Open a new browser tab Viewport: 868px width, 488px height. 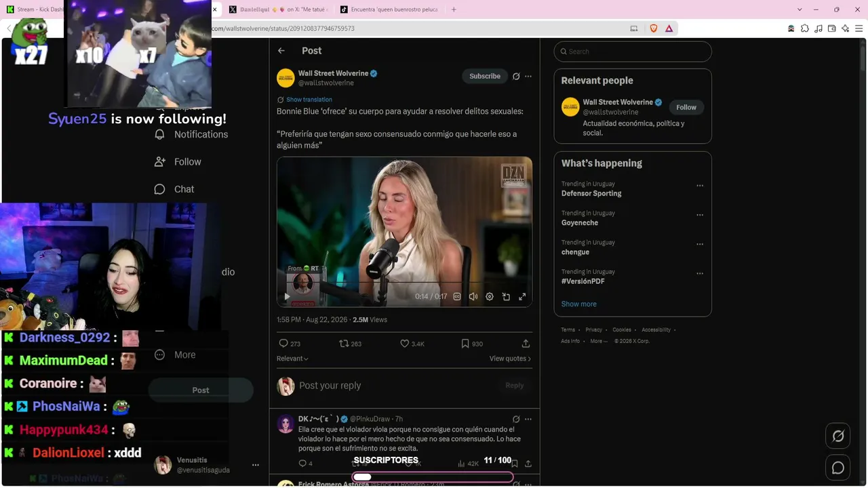(454, 9)
